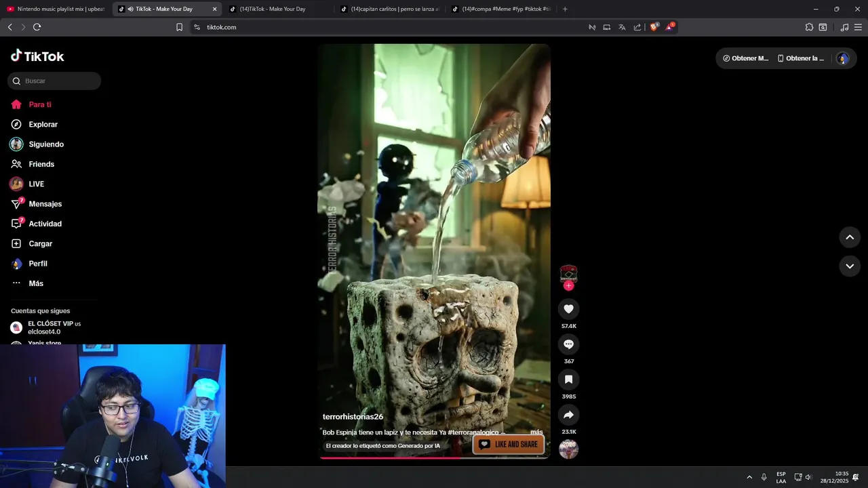Viewport: 868px width, 488px height.
Task: Open the taskbar volume speaker icon
Action: tap(808, 477)
